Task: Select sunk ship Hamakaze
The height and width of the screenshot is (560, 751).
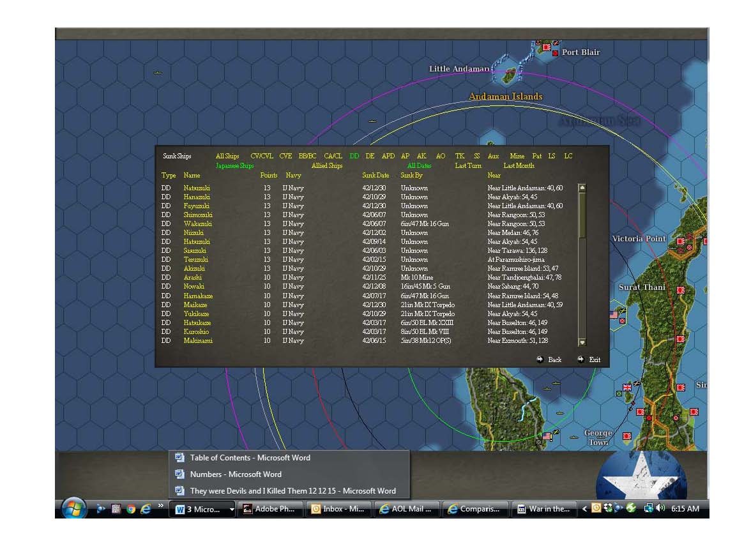Action: tap(198, 296)
